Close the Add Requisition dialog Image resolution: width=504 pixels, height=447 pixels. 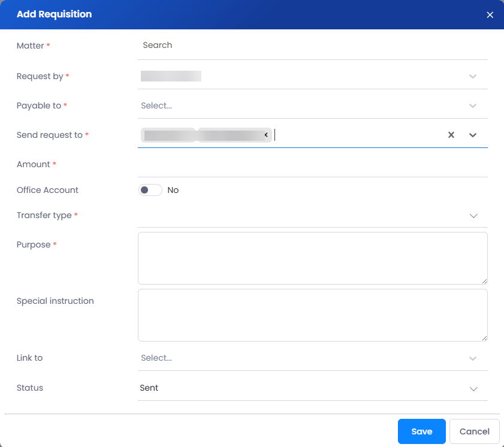490,15
